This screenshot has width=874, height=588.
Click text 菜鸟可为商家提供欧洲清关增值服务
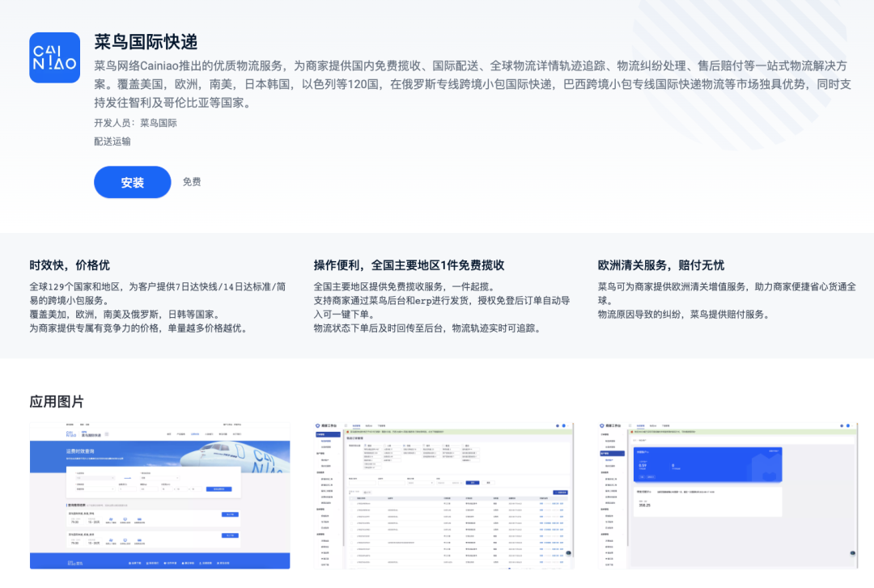tap(671, 286)
